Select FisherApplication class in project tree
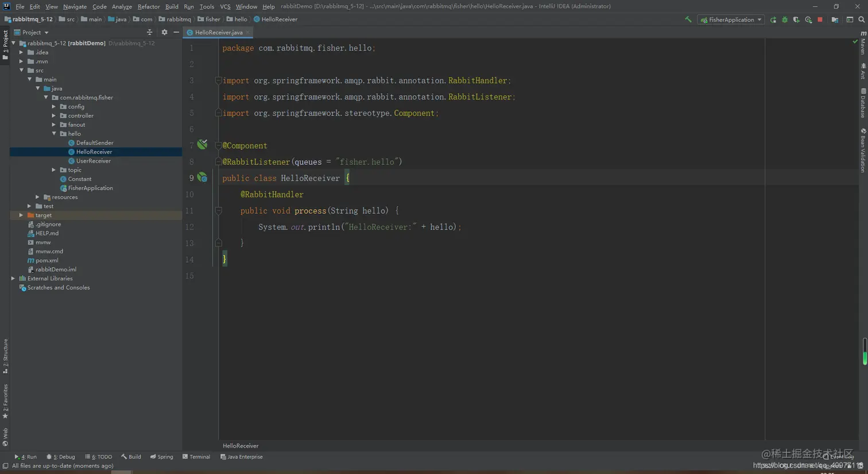 tap(90, 188)
